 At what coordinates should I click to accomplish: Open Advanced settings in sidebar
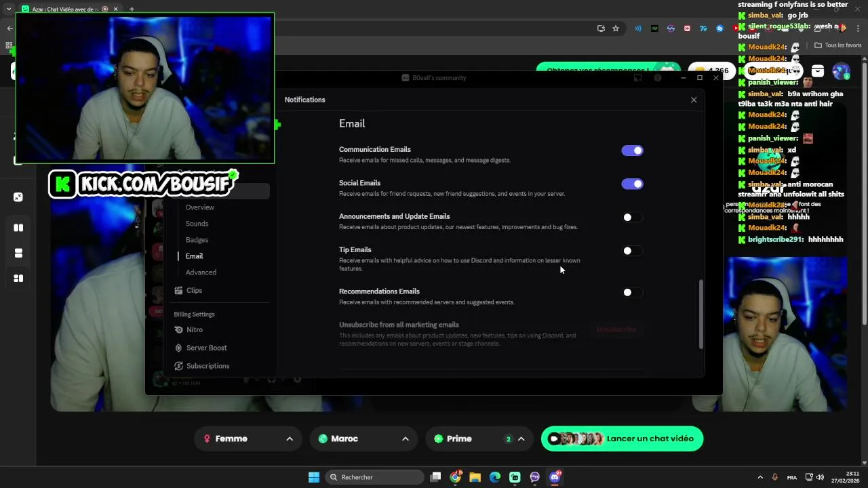[201, 272]
